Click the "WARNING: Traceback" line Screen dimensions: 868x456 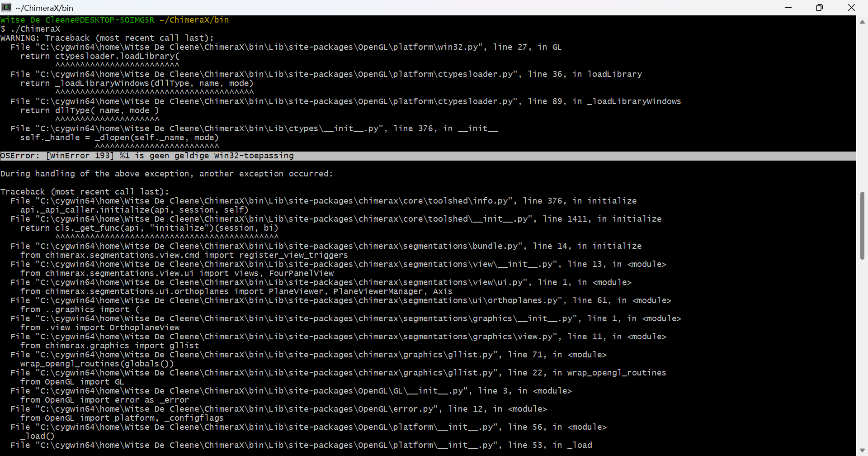click(x=107, y=38)
